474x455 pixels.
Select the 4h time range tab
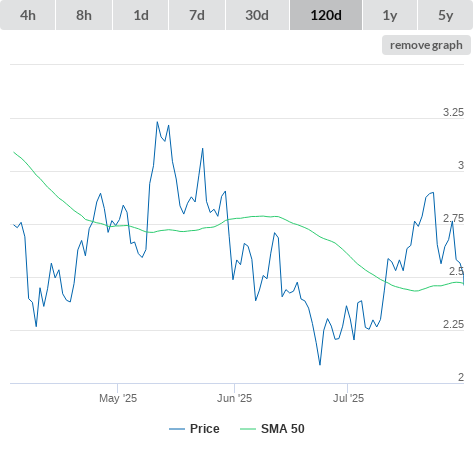[28, 15]
